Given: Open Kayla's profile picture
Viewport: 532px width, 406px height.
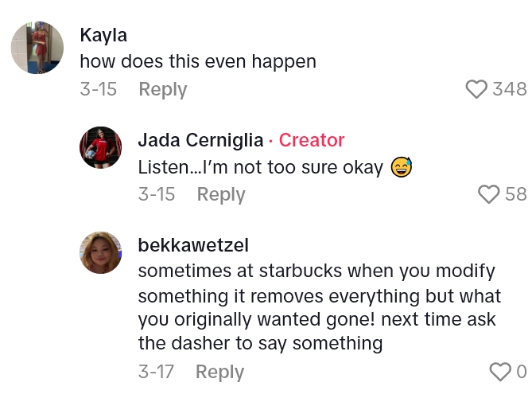Looking at the screenshot, I should tap(37, 48).
